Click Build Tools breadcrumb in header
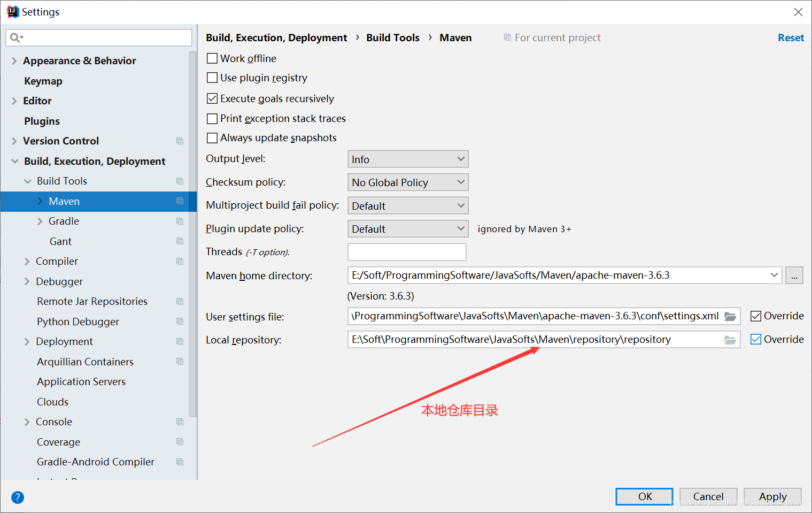The width and height of the screenshot is (812, 513). click(393, 37)
